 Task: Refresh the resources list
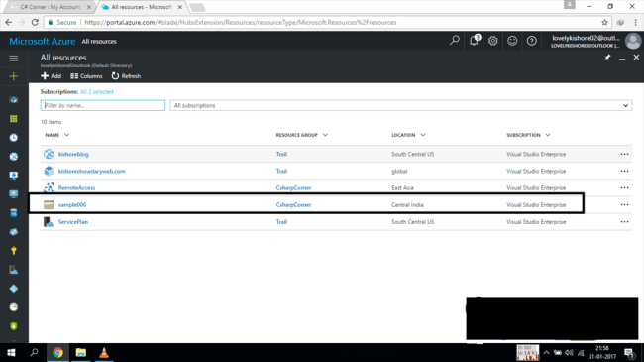pyautogui.click(x=126, y=76)
